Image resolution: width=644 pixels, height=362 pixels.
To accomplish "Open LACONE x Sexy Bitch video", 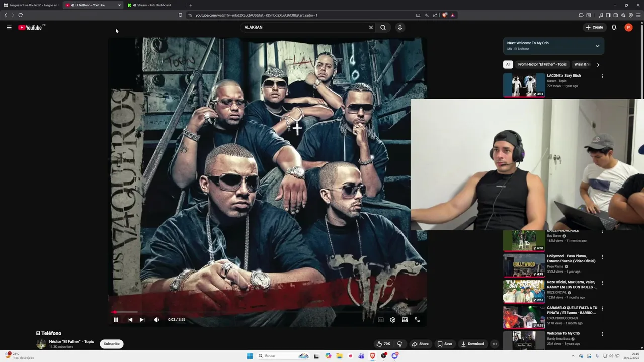I will 524,85.
